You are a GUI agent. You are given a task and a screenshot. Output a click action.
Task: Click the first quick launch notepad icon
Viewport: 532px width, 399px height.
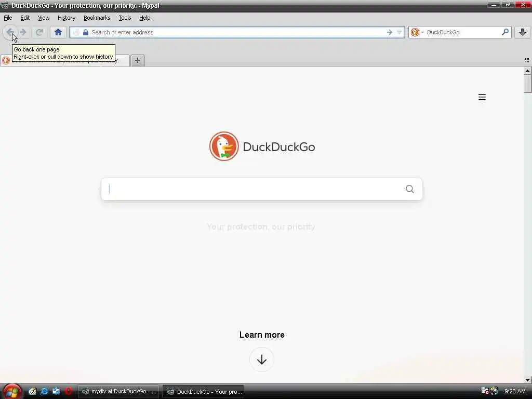point(32,391)
